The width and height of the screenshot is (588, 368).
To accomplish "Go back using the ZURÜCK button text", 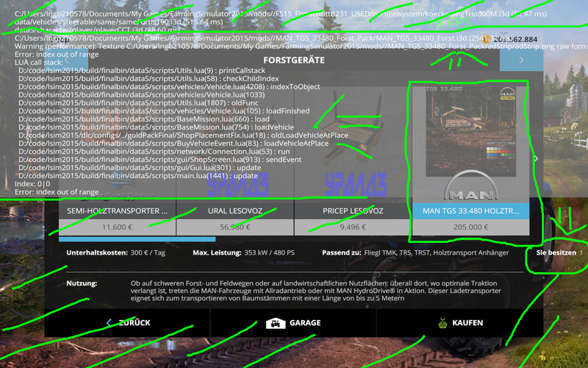I will click(135, 323).
